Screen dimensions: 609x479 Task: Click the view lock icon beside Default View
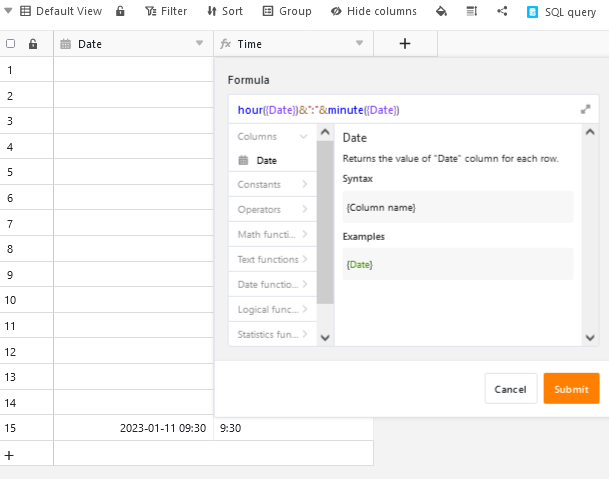point(121,11)
